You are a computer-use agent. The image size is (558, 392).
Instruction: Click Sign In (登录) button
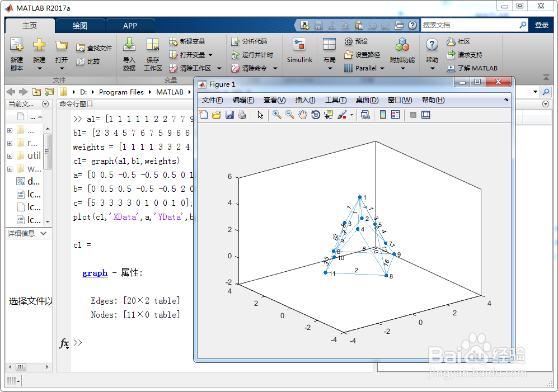(542, 25)
